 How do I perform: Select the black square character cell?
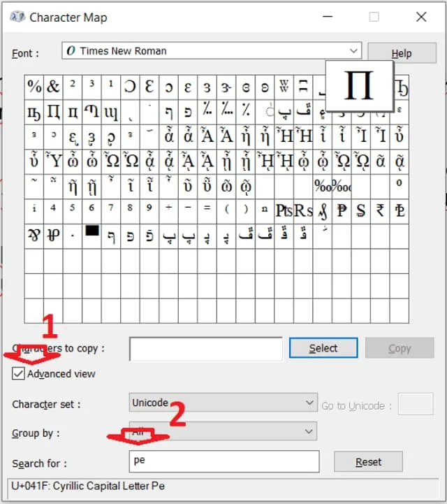click(x=91, y=231)
